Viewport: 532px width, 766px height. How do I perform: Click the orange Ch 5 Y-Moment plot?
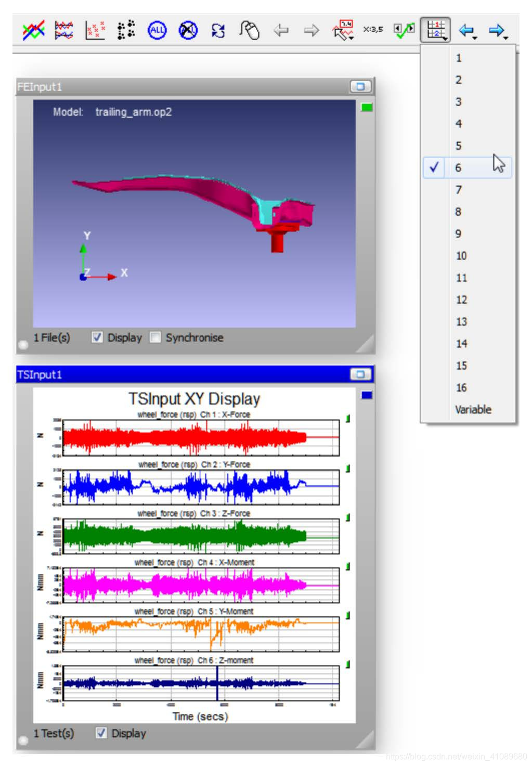coord(201,633)
